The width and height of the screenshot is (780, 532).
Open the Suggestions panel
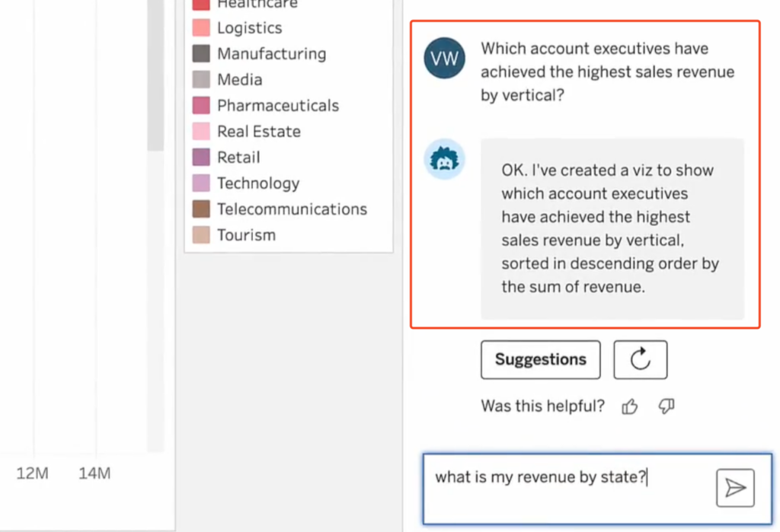click(x=540, y=359)
